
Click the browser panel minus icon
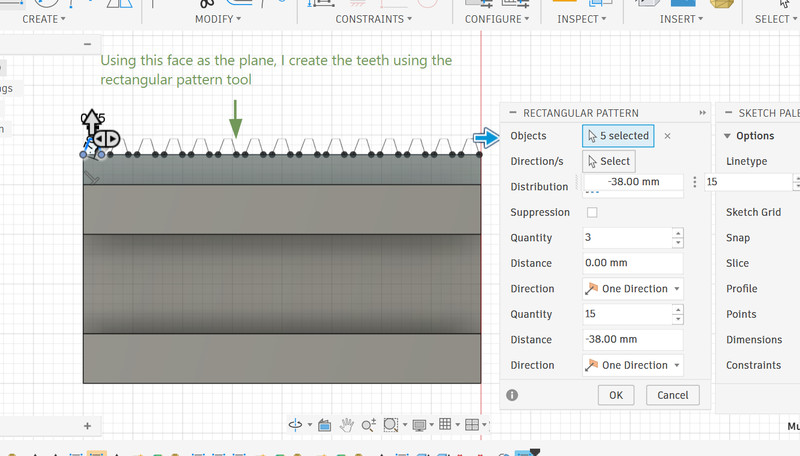(87, 44)
